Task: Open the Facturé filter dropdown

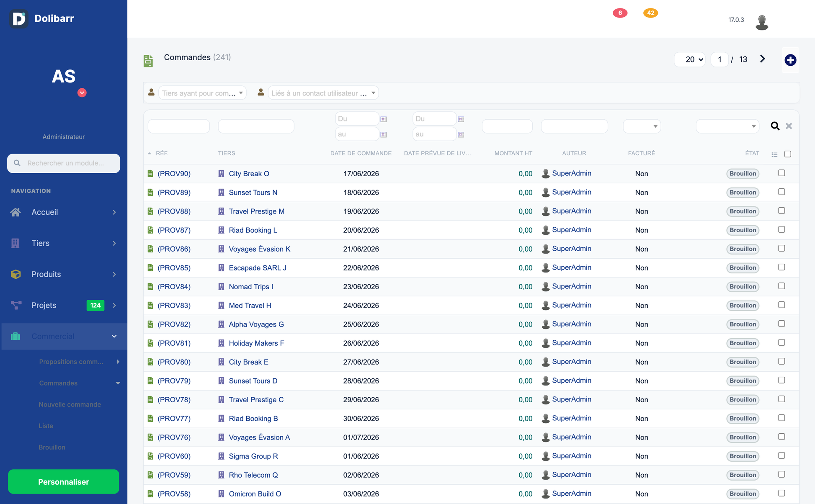Action: click(642, 126)
